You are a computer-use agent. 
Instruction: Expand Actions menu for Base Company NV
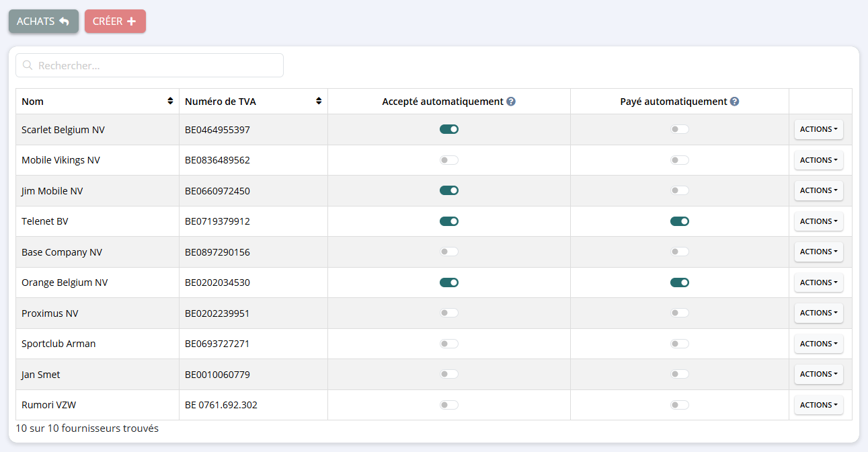click(818, 252)
